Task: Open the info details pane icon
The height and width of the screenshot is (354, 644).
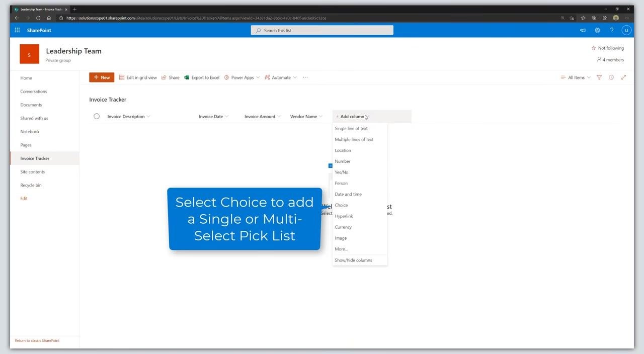Action: click(x=611, y=77)
